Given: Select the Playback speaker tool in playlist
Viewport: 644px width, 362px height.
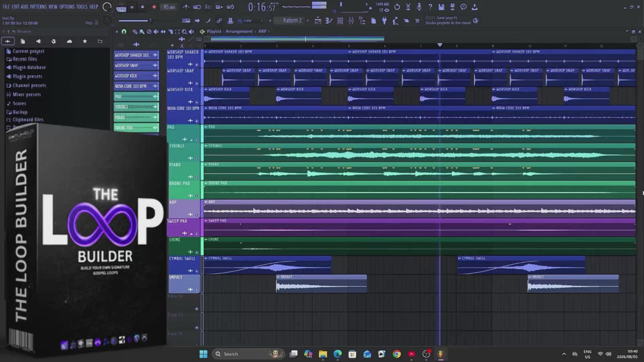Looking at the screenshot, I should tap(191, 32).
